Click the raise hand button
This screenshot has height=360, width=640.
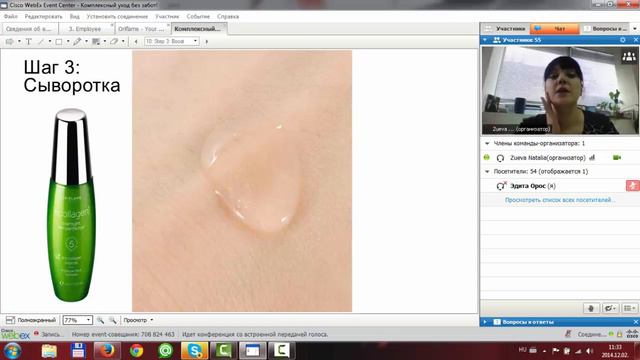591,308
